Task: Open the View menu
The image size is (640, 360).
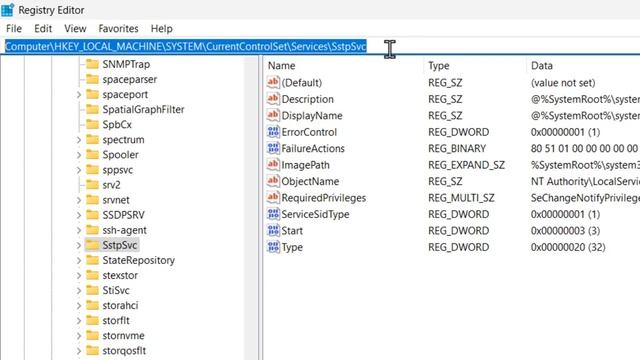Action: pyautogui.click(x=75, y=29)
